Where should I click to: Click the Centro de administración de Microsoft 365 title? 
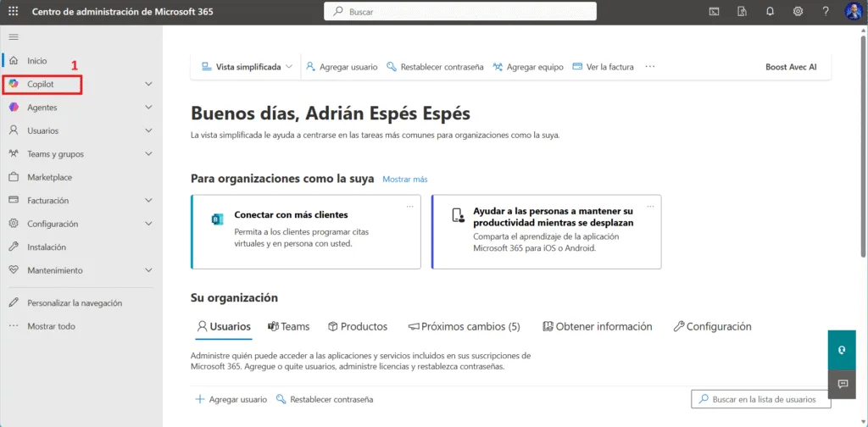pos(122,12)
